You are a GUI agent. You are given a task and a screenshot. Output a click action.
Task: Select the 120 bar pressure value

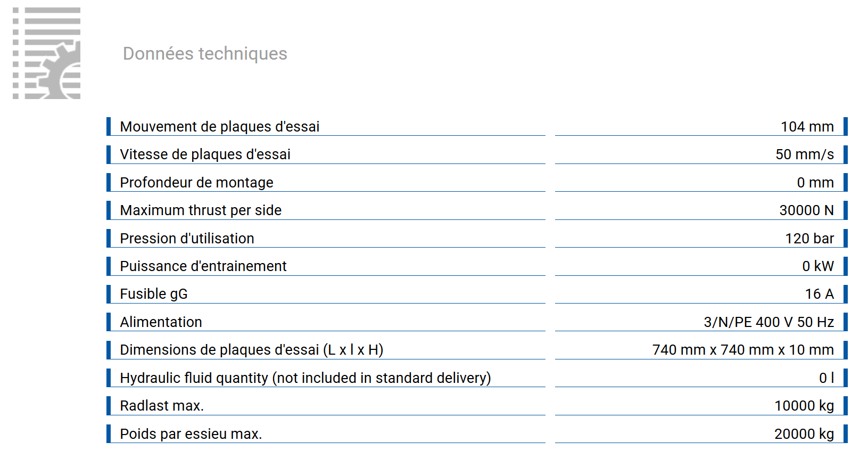click(809, 239)
